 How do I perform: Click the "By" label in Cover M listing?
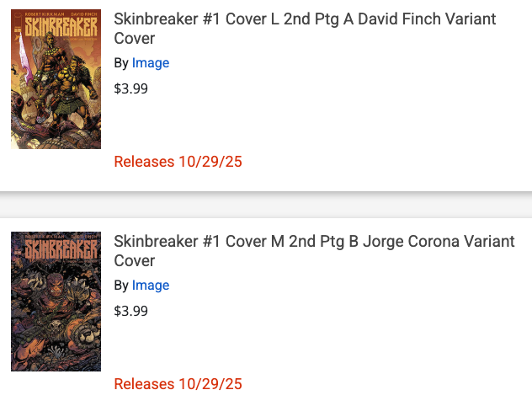(x=121, y=286)
